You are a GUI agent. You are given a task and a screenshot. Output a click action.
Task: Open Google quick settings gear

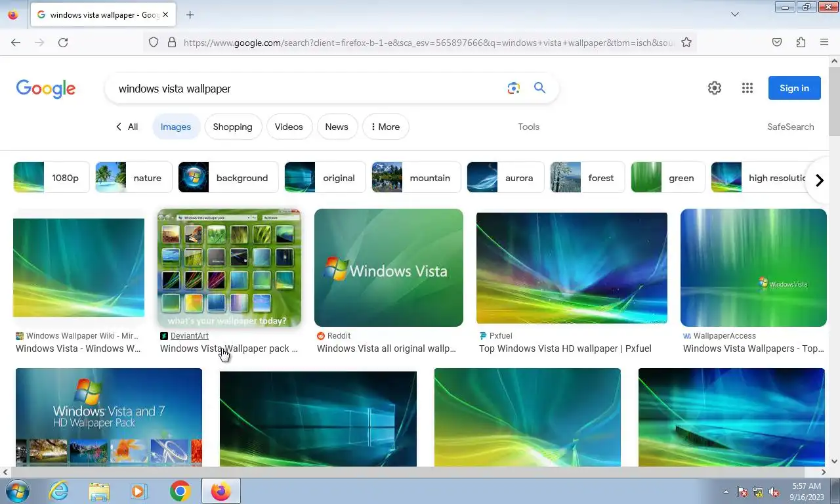click(x=715, y=88)
